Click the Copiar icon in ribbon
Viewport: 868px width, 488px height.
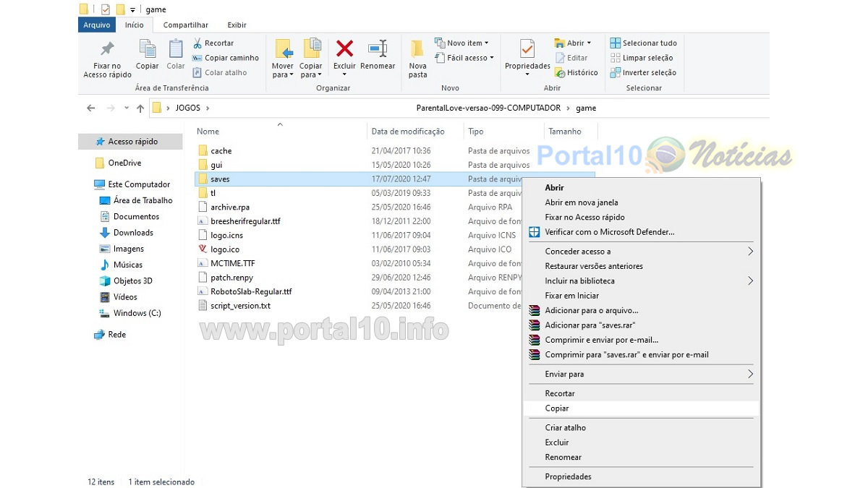148,50
